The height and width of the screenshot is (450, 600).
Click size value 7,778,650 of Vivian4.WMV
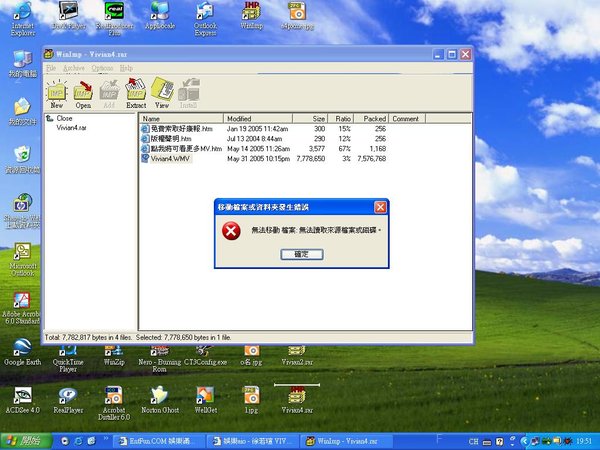click(x=311, y=158)
